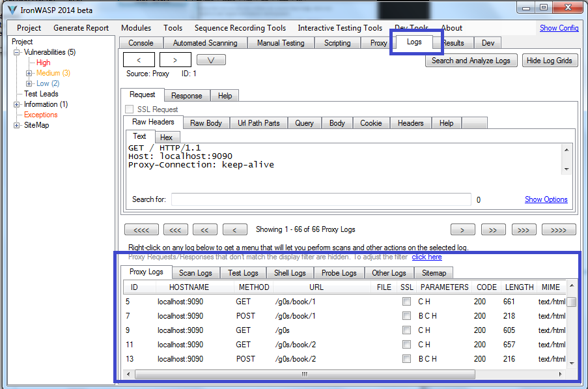Collapse the Vulnerabilities tree node
This screenshot has height=389, width=588.
(x=16, y=52)
